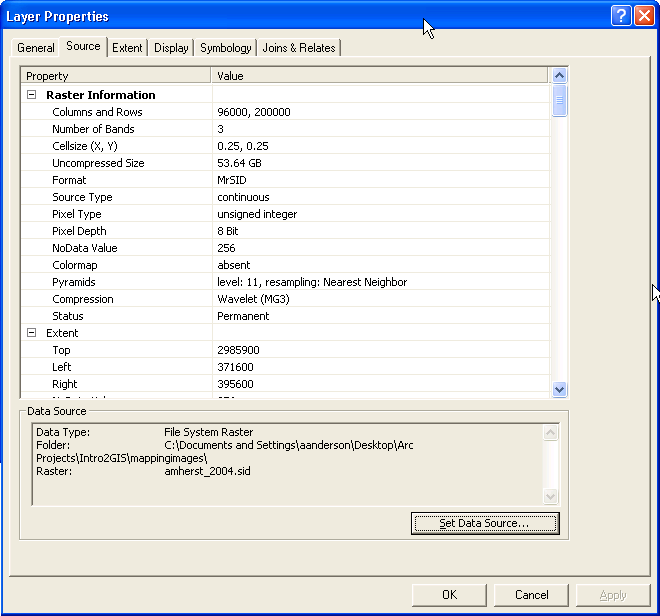The height and width of the screenshot is (616, 660).
Task: Click the Help question mark button
Action: (621, 16)
